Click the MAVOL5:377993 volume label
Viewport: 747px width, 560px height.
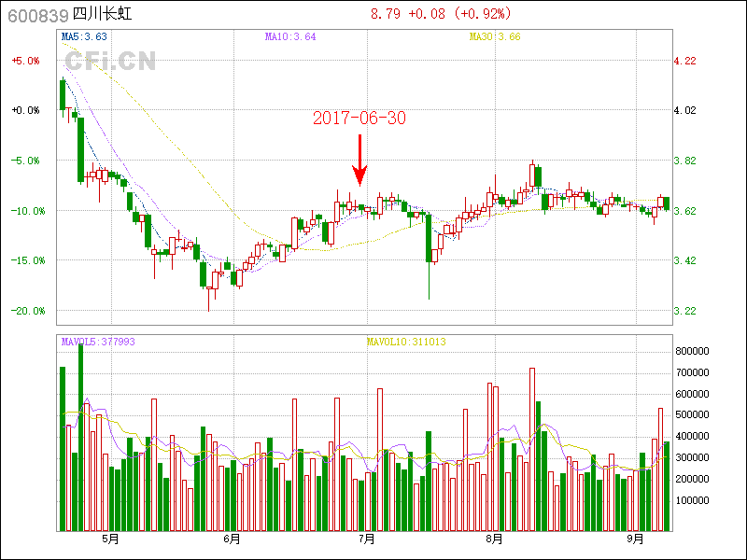tap(98, 342)
